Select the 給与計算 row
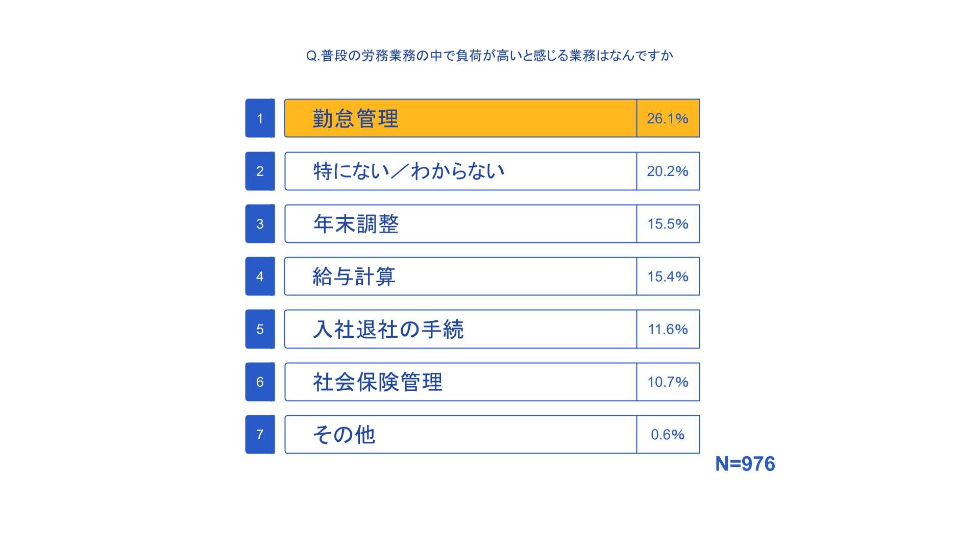980x551 pixels. (x=459, y=277)
